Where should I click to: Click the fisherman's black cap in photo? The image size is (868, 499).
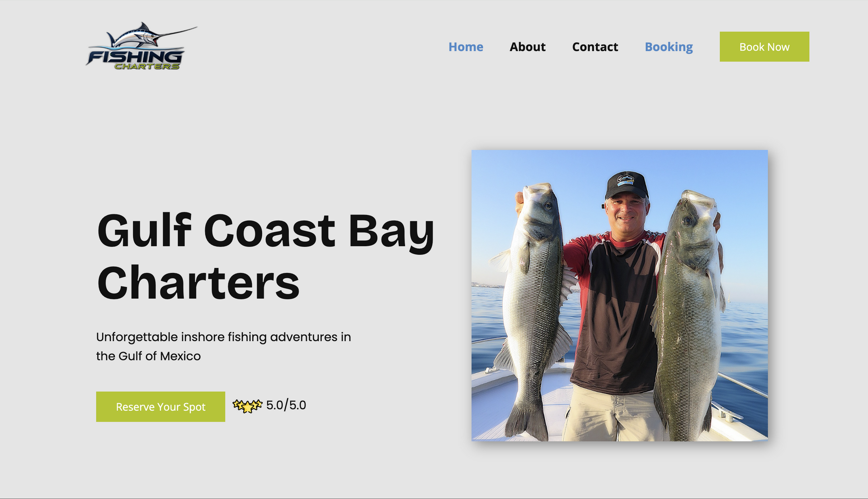tap(627, 184)
